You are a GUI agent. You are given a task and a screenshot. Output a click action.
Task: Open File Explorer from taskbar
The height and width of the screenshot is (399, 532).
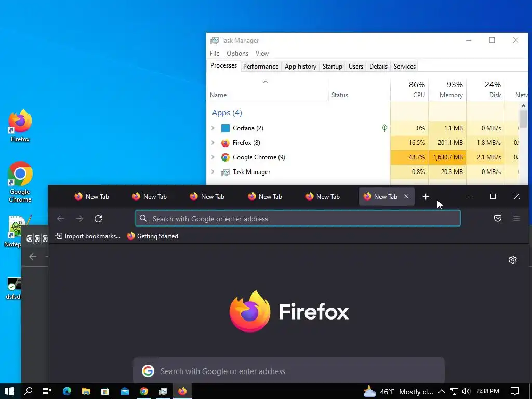coord(86,391)
